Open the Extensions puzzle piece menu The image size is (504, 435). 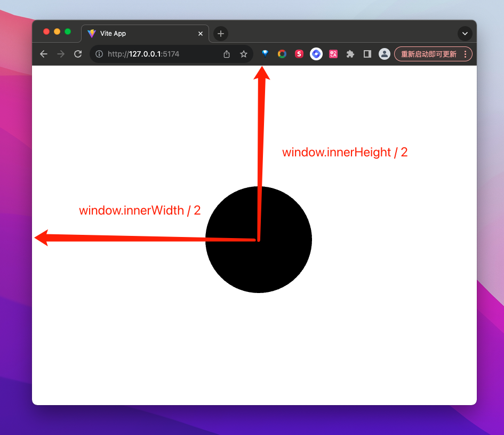tap(350, 54)
